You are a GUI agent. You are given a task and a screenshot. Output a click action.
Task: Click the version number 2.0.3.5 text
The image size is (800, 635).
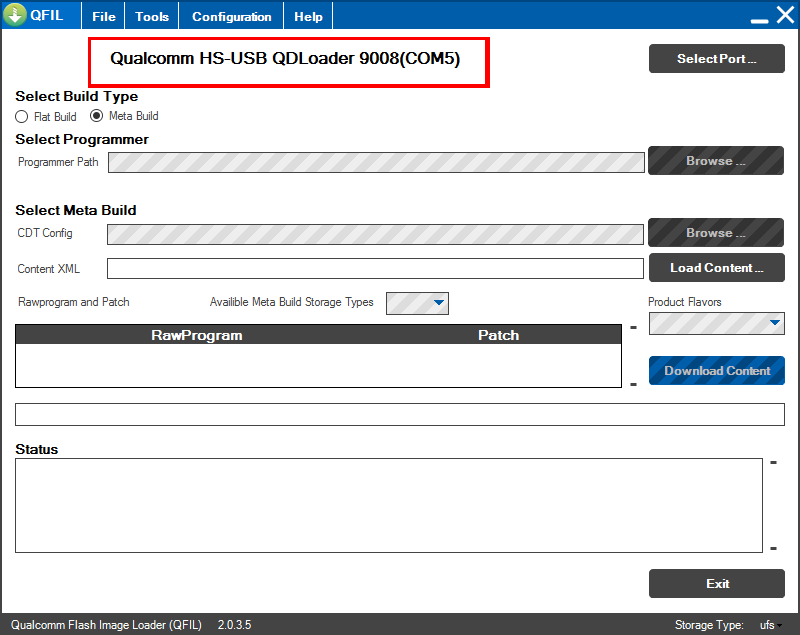click(234, 625)
